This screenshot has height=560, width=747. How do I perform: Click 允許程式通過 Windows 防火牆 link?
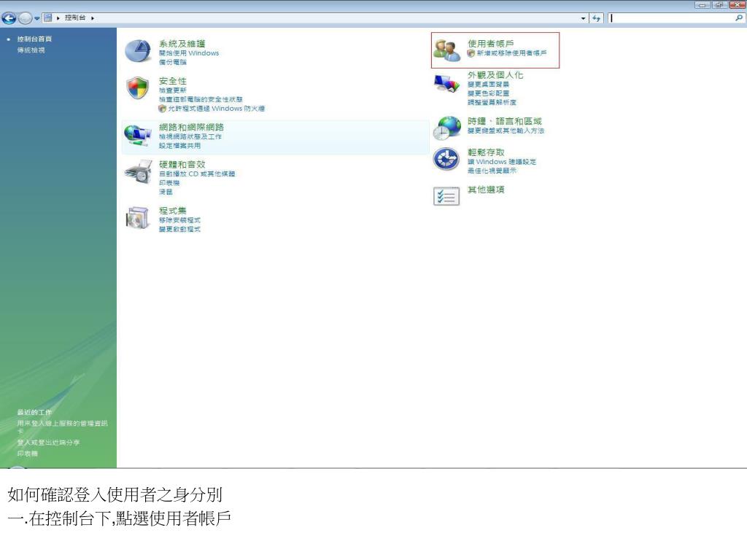(216, 109)
